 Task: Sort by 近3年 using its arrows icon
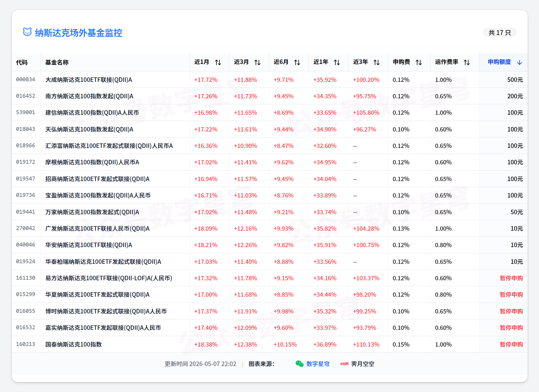point(377,62)
